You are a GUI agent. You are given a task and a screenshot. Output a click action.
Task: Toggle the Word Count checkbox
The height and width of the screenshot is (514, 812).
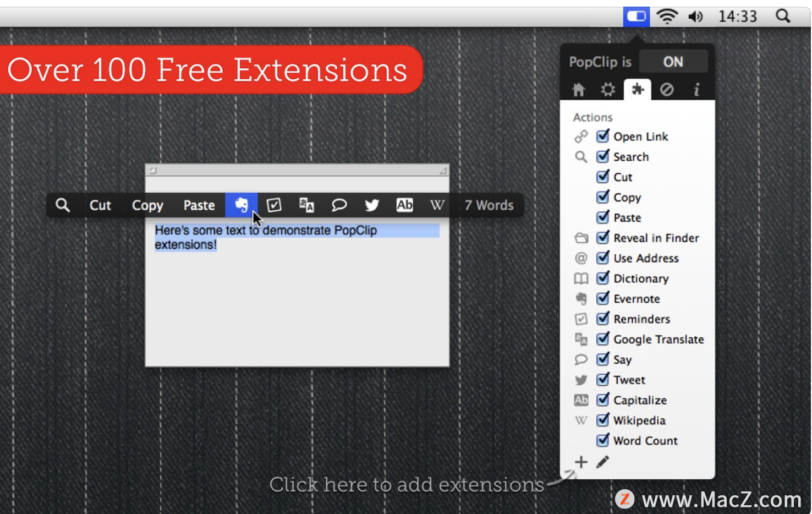(x=603, y=440)
